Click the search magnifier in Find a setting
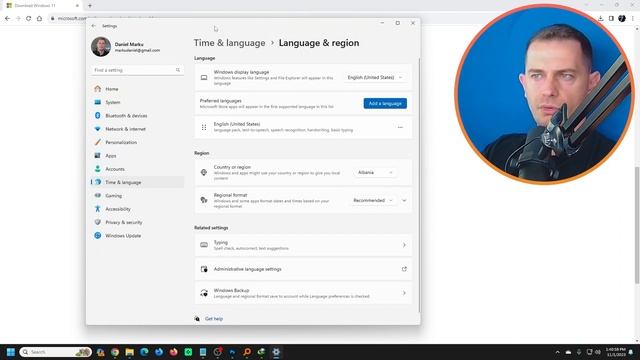This screenshot has width=640, height=360. [x=178, y=70]
